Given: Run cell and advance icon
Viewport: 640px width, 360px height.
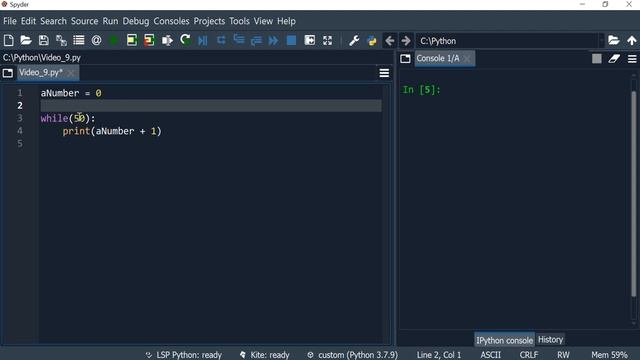Looking at the screenshot, I should click(149, 40).
